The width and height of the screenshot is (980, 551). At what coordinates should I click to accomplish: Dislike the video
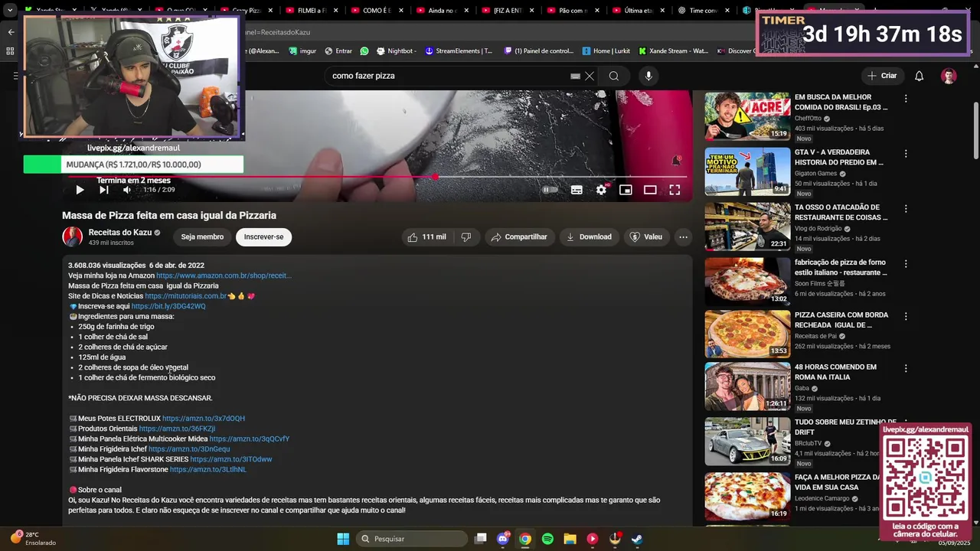pyautogui.click(x=466, y=237)
